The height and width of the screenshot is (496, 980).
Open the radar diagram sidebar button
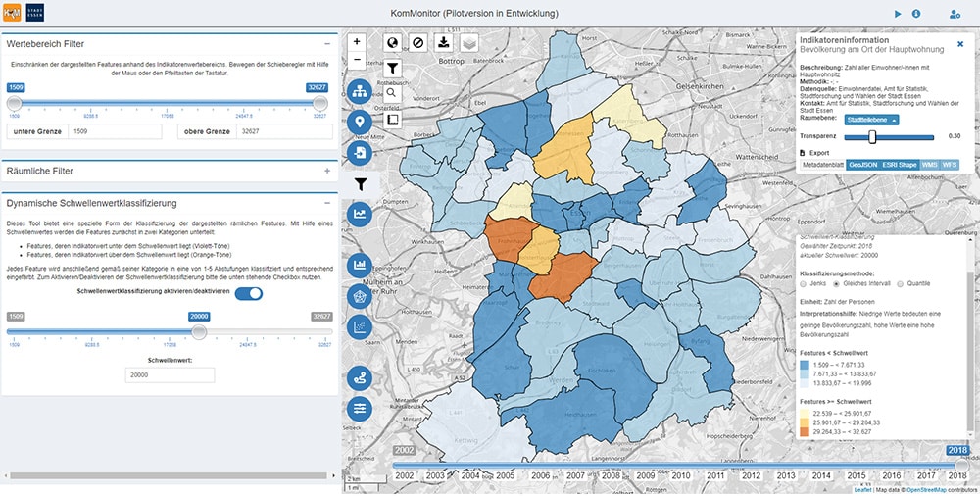(x=360, y=296)
